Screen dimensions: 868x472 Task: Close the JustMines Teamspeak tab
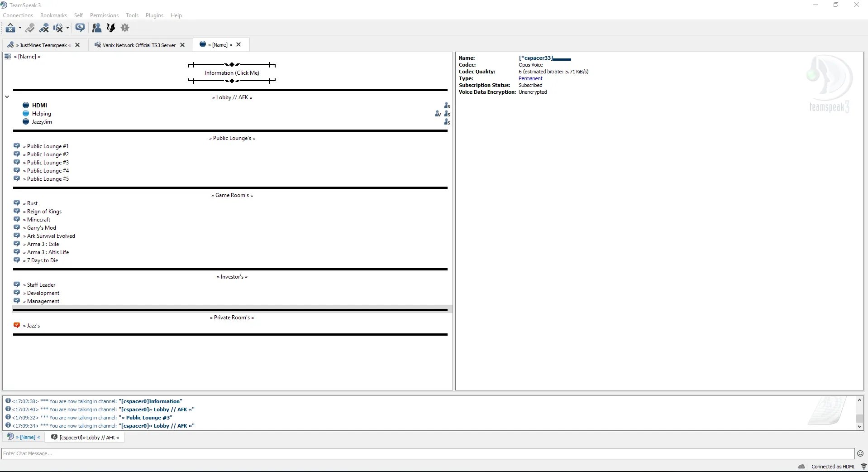(x=77, y=45)
